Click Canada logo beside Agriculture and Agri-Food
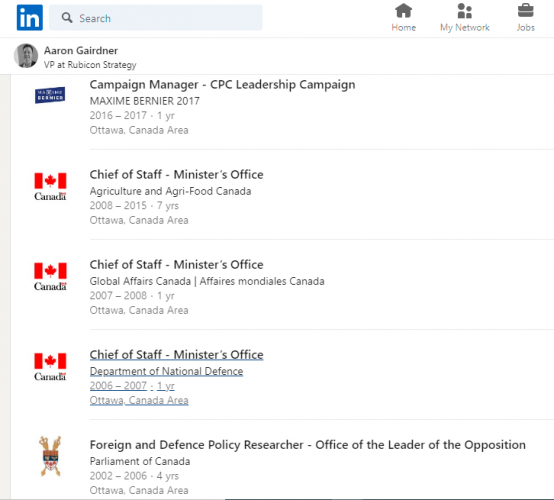This screenshot has height=500, width=554. tap(50, 187)
